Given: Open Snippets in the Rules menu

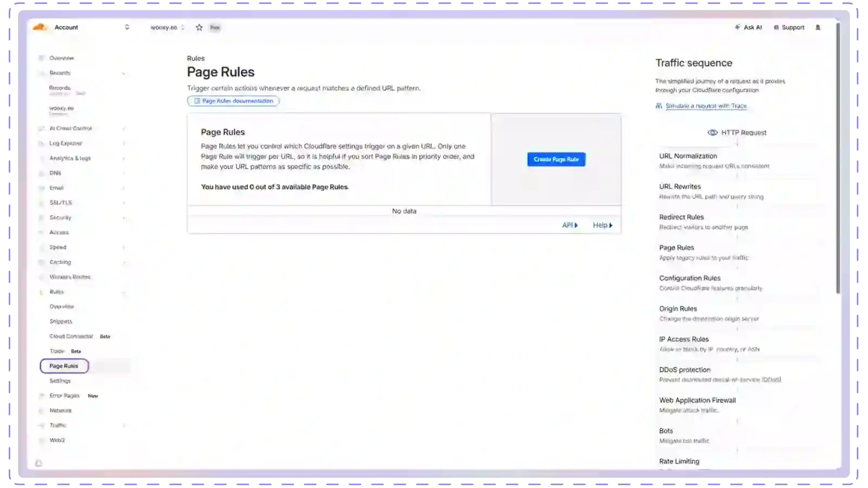Looking at the screenshot, I should (61, 322).
